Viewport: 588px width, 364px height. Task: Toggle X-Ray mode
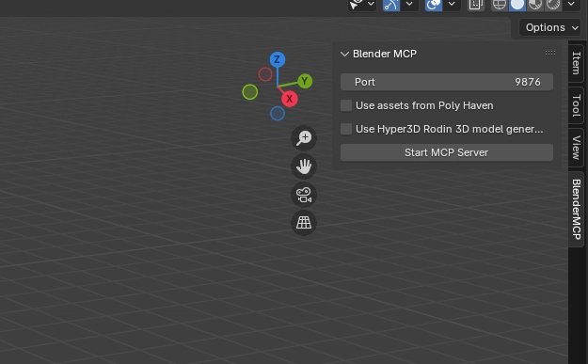coord(476,4)
